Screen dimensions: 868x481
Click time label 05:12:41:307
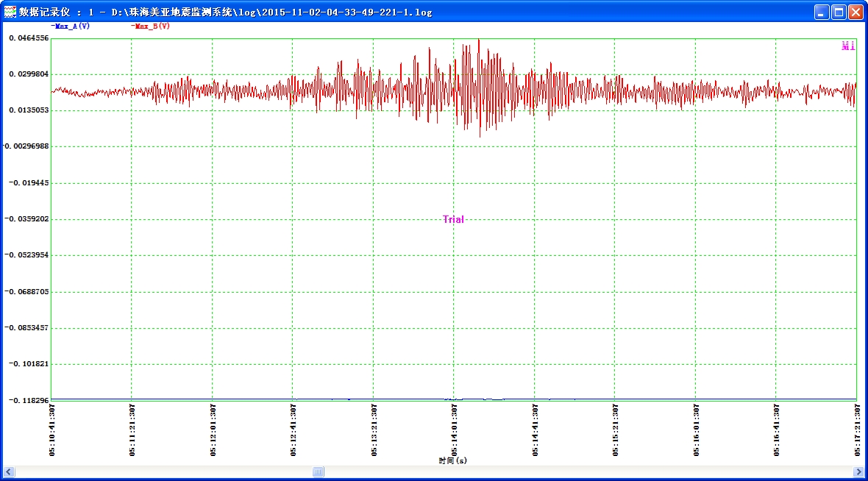pos(294,430)
